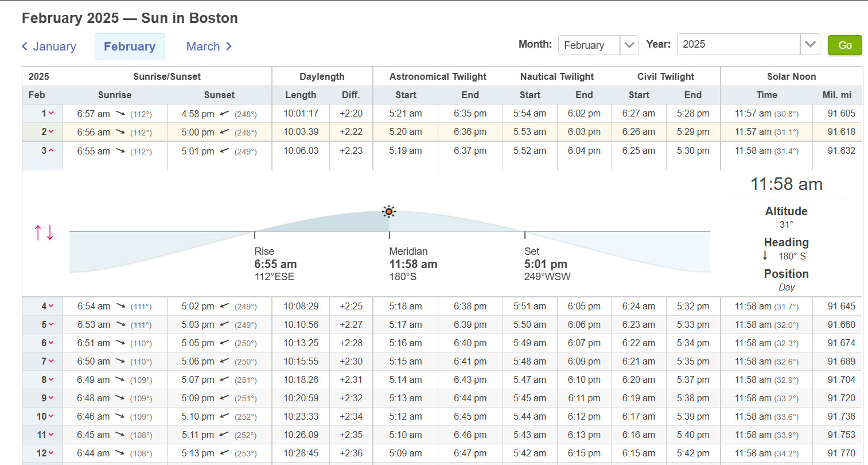Click the Astronomical Twilight column header
Screen dimensions: 868x465
[x=438, y=76]
